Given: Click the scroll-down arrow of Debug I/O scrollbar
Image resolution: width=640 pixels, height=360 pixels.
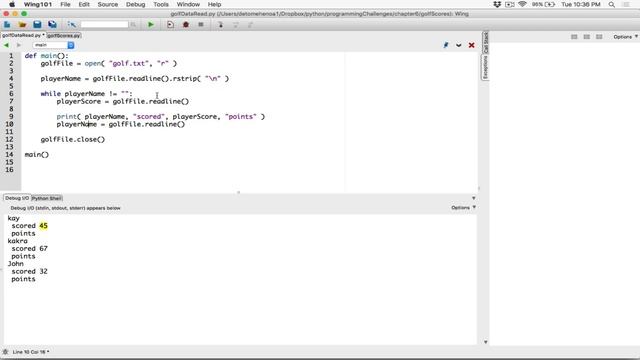Looking at the screenshot, I should tap(485, 342).
